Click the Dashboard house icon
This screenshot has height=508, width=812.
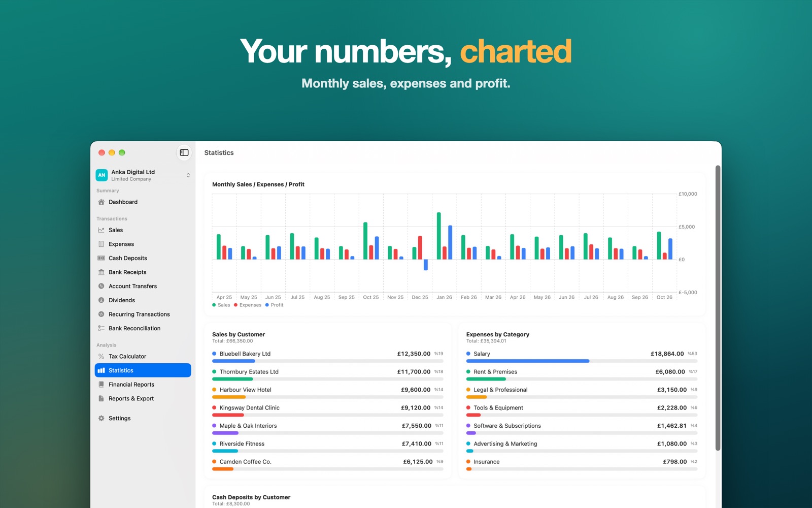pyautogui.click(x=101, y=202)
